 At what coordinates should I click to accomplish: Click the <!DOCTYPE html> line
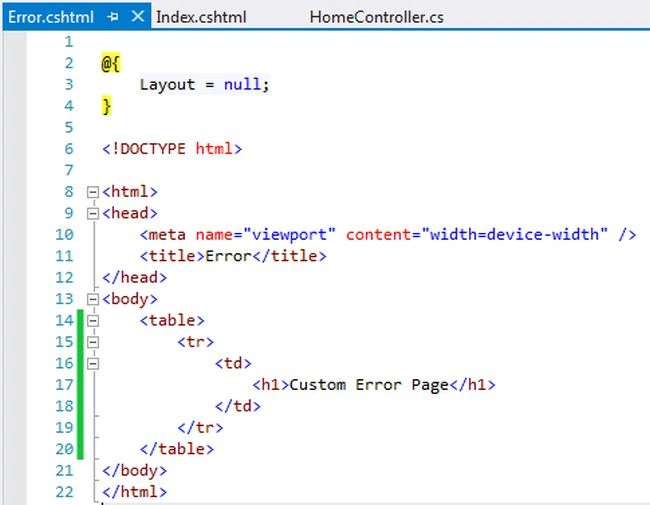tap(172, 148)
